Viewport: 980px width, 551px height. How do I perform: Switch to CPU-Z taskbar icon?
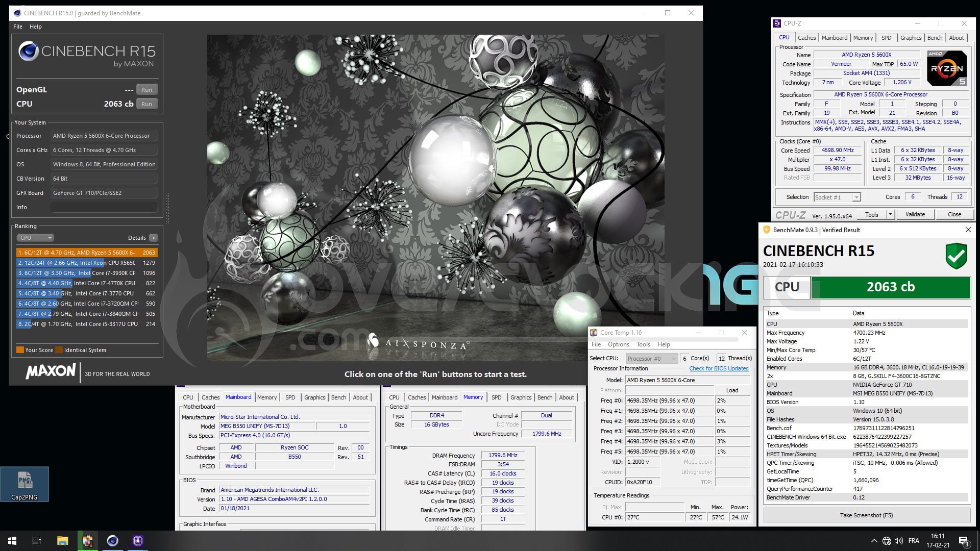[x=138, y=541]
